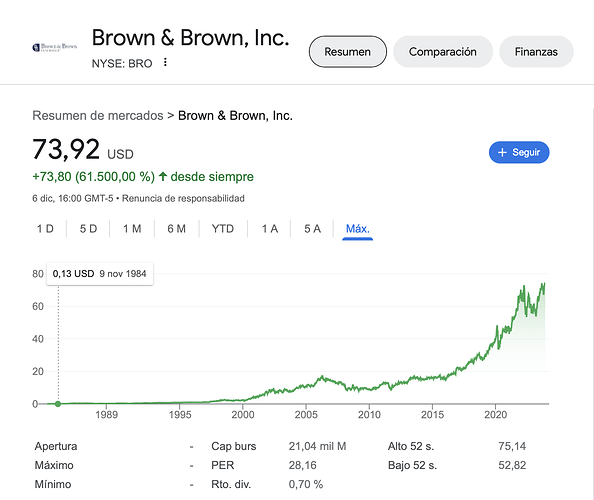This screenshot has width=594, height=500.
Task: Choose the 1 M chart range
Action: (x=132, y=229)
